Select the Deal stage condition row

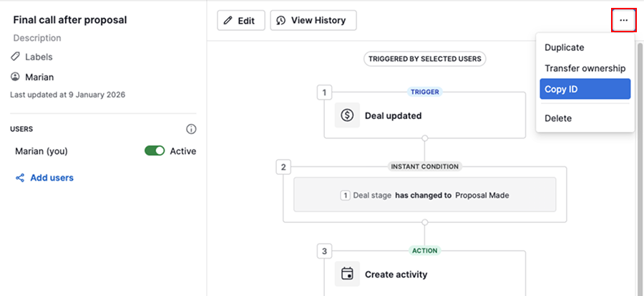click(x=424, y=194)
